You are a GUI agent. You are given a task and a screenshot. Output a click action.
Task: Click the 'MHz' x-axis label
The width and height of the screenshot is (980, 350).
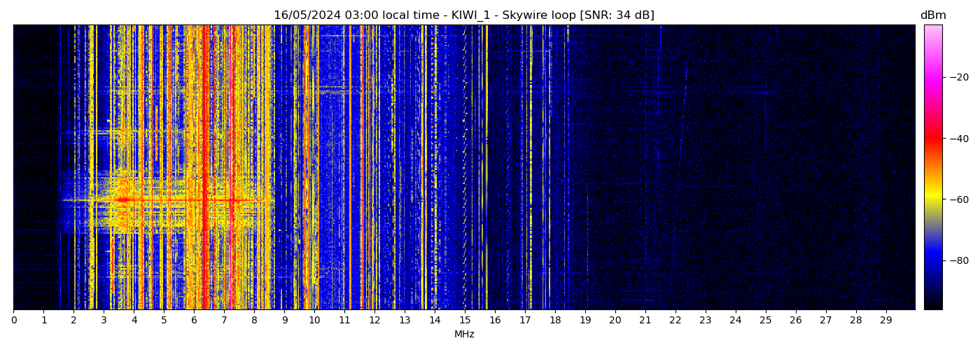click(x=464, y=335)
